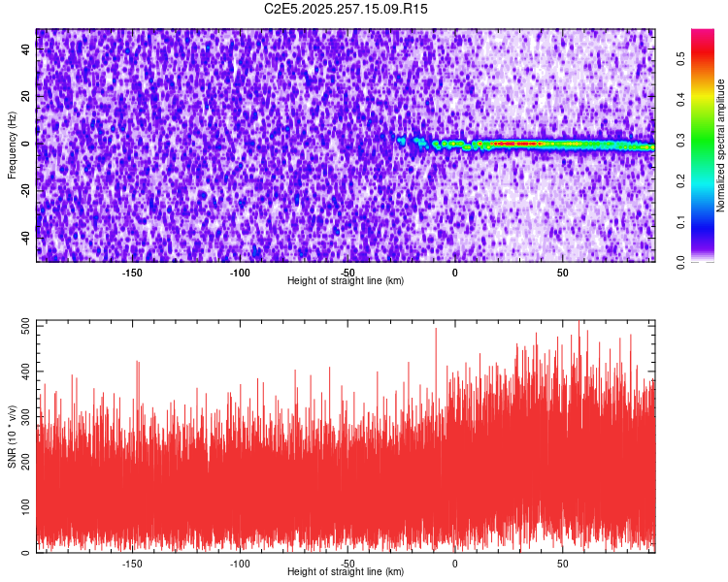Click the -40 tick on frequency axis

25,237
